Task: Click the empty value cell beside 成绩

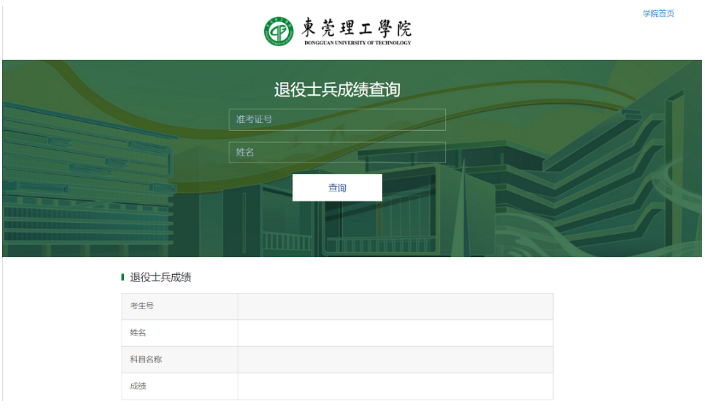Action: pyautogui.click(x=395, y=386)
